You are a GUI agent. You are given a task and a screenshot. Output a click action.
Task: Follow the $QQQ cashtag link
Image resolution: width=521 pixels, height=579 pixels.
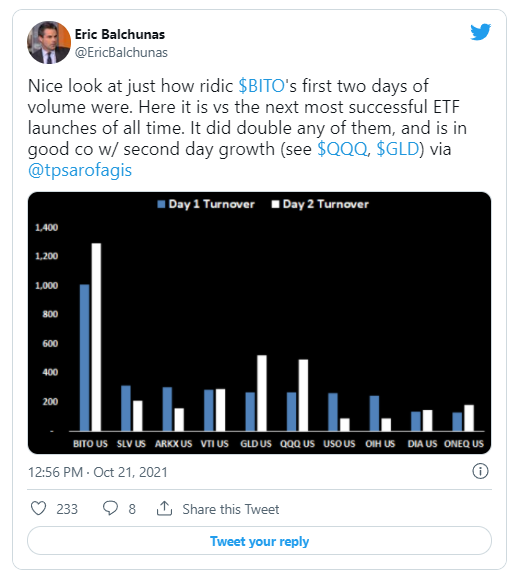[x=342, y=149]
